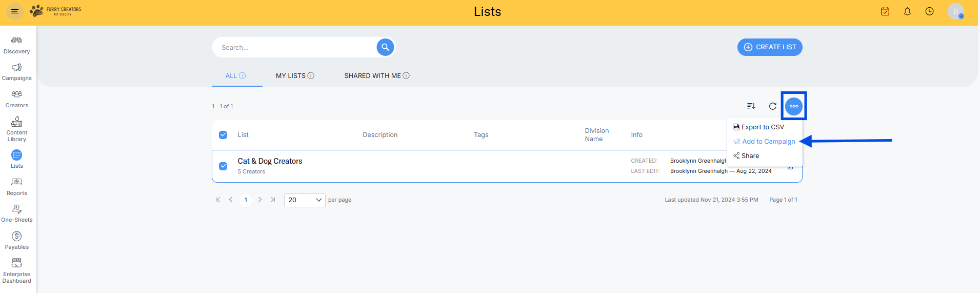Open the per page dropdown
Image resolution: width=980 pixels, height=293 pixels.
(305, 200)
